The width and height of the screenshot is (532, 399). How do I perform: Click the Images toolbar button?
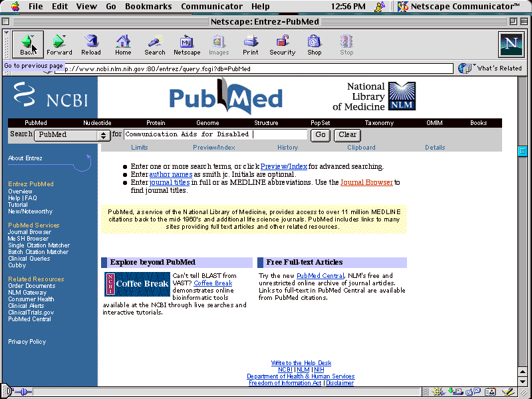pos(219,45)
